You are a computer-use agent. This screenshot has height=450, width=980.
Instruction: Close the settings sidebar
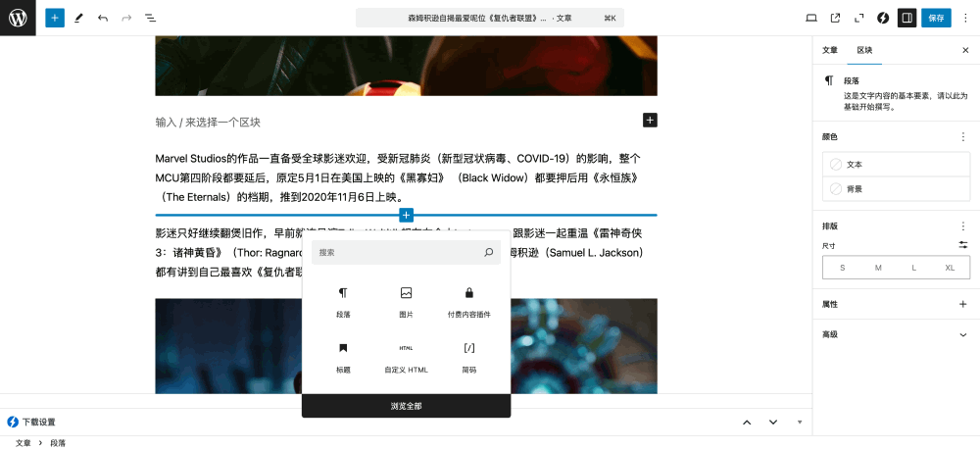(965, 50)
